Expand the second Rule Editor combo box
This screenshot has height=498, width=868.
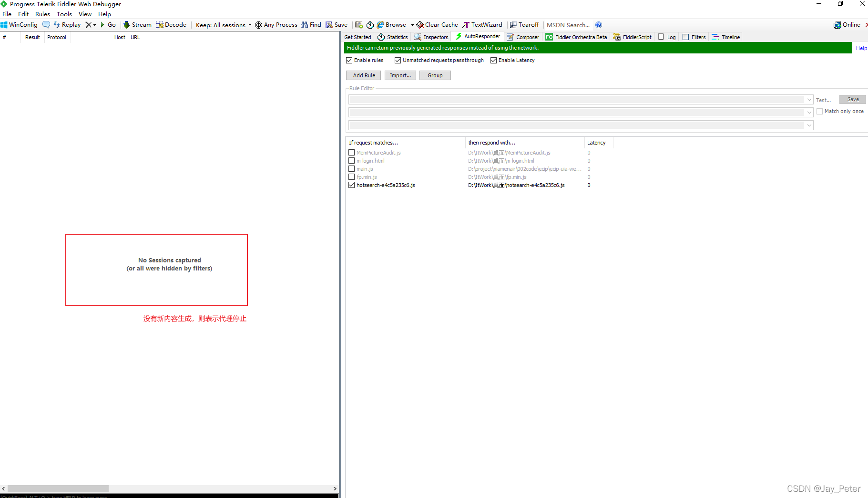point(809,113)
